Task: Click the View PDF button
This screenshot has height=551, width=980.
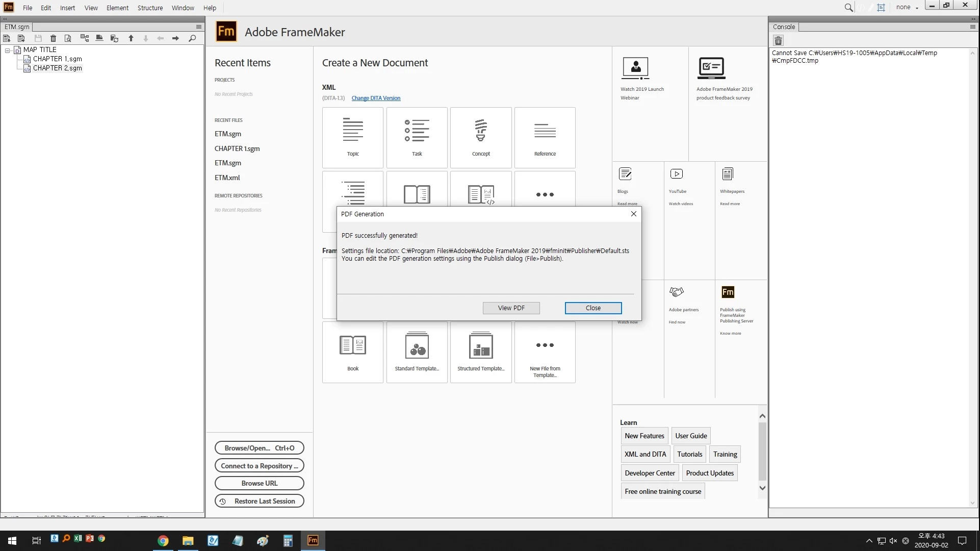Action: pos(511,308)
